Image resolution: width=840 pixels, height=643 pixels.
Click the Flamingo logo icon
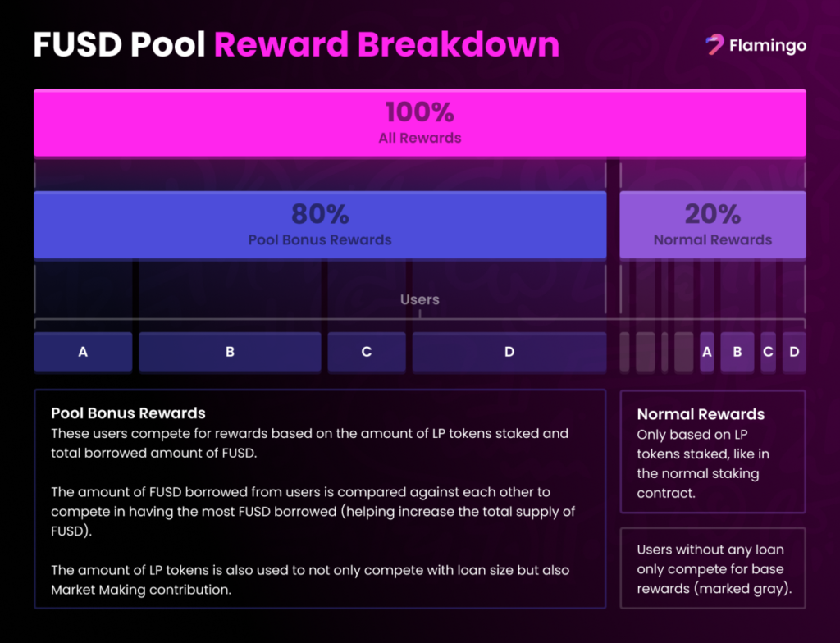[x=714, y=45]
